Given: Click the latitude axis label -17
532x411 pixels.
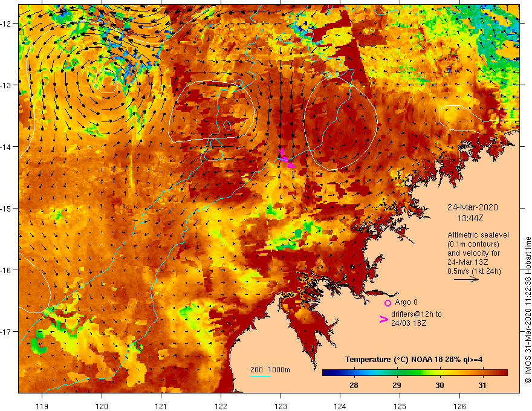Looking at the screenshot, I should [7, 332].
